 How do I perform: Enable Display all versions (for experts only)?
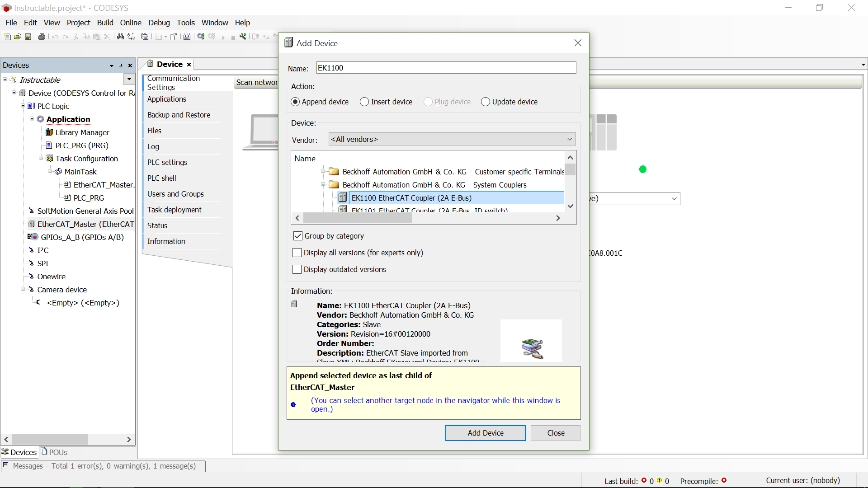(297, 253)
